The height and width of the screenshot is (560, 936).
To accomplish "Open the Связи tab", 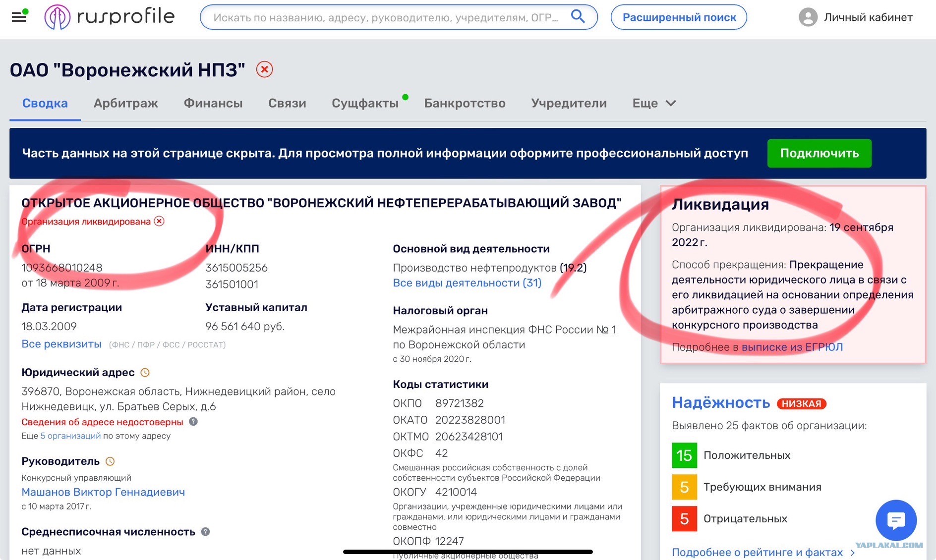I will click(x=287, y=103).
